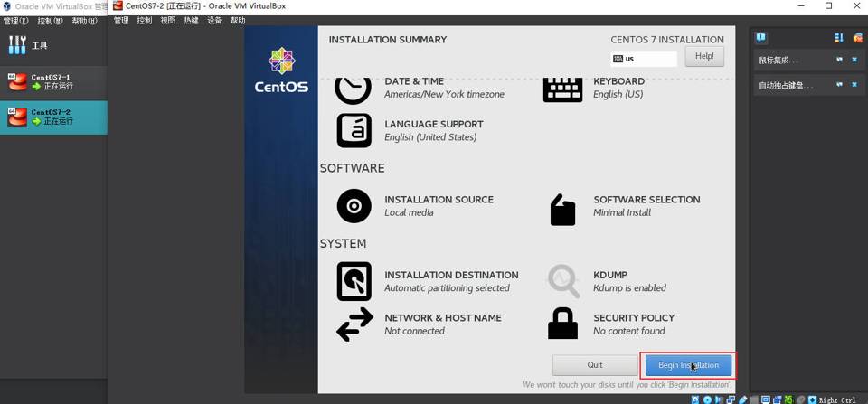Click the Keyboard layout icon
This screenshot has height=404, width=868.
point(562,89)
